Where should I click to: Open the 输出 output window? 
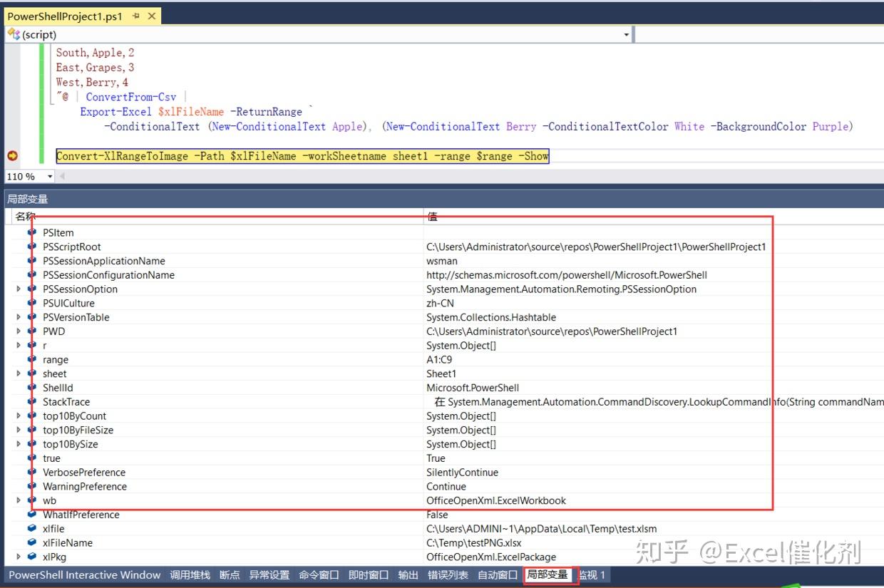coord(408,575)
